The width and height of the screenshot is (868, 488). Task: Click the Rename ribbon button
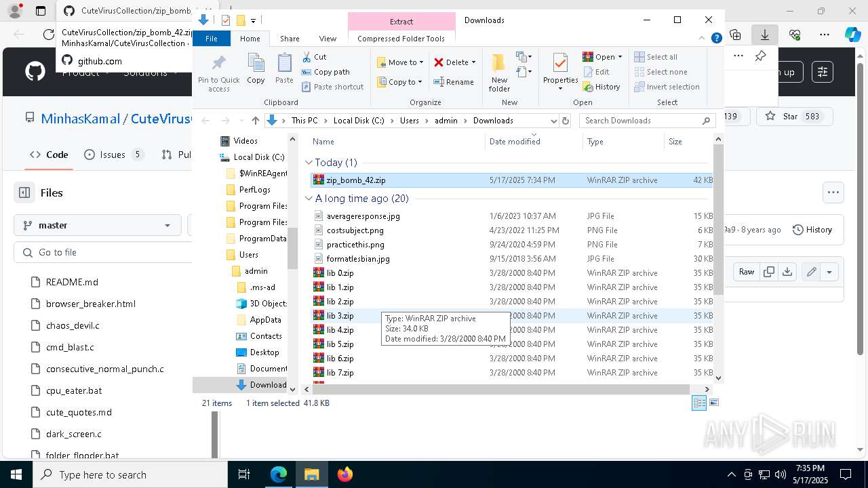point(454,82)
